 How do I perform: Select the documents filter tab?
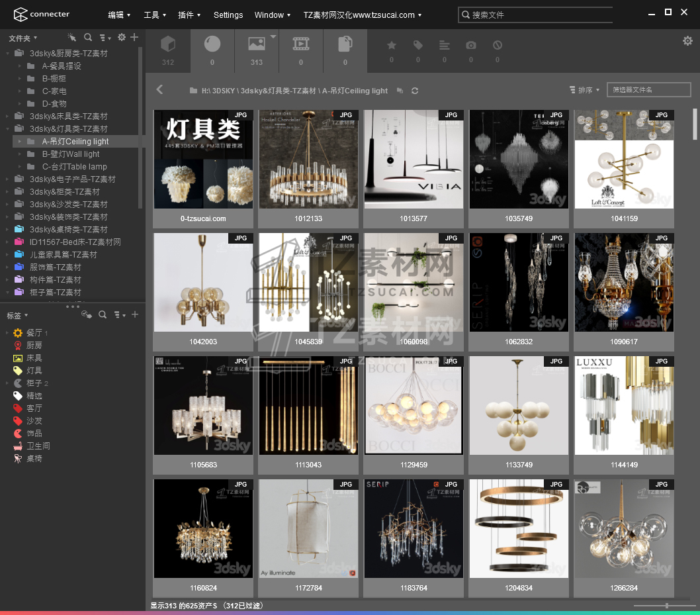(345, 51)
